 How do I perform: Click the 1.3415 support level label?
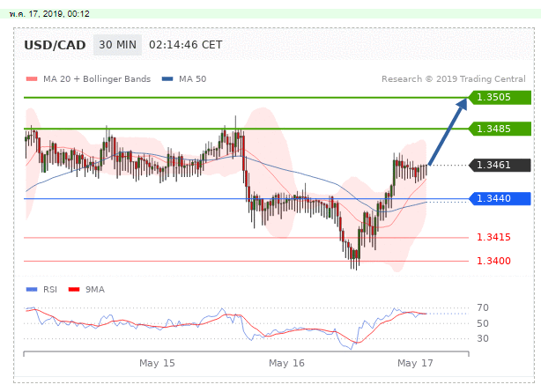click(493, 238)
